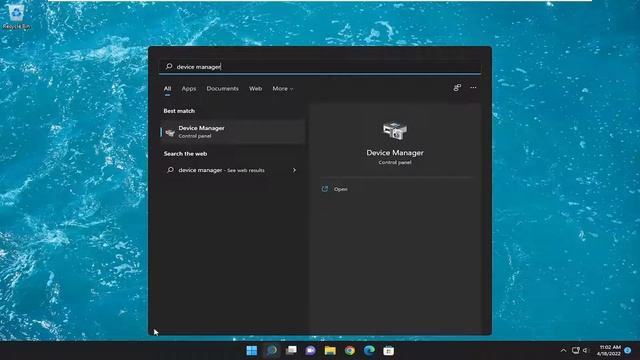Click the Device Manager title in preview pane
Screen dimensions: 640x360
[x=395, y=153]
